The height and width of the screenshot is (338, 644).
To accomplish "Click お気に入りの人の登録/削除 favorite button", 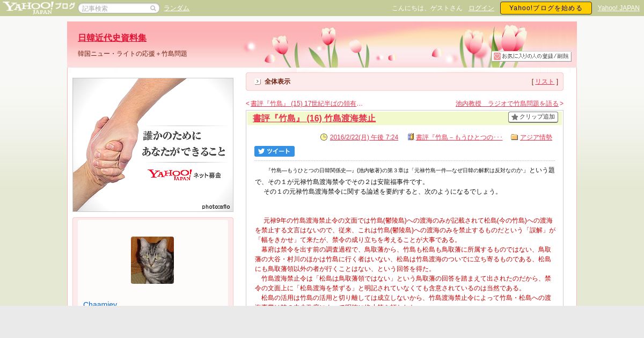I will 531,56.
